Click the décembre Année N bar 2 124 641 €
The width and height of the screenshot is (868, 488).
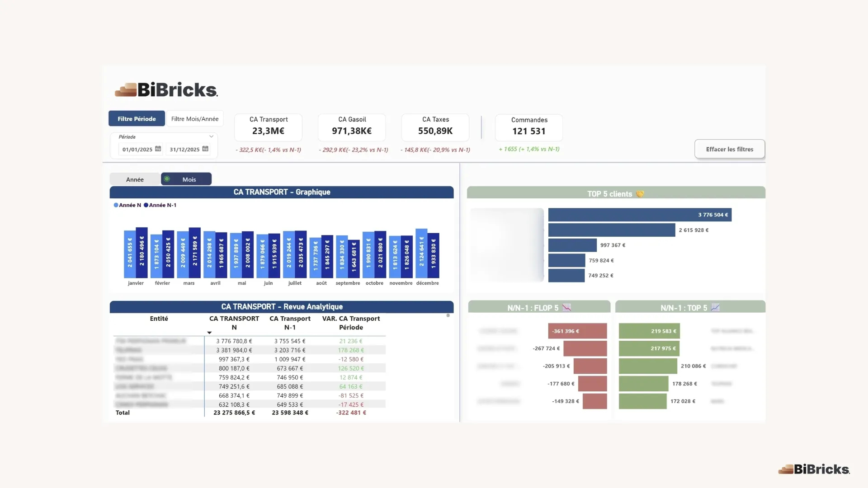pos(421,253)
